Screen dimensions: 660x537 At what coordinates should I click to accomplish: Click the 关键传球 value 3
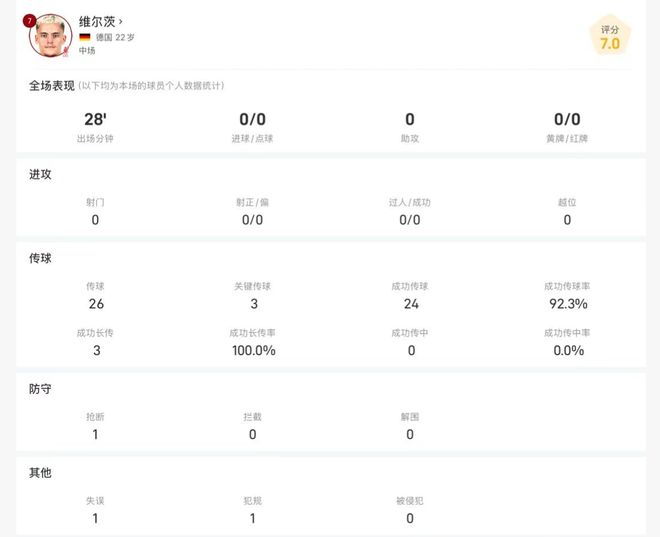(x=252, y=304)
